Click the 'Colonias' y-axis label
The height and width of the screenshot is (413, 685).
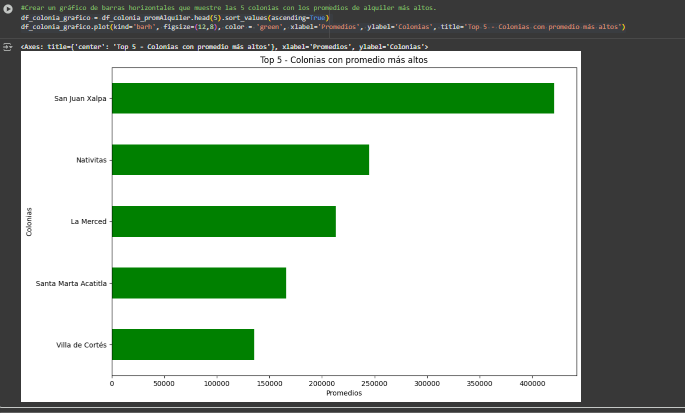pyautogui.click(x=29, y=221)
